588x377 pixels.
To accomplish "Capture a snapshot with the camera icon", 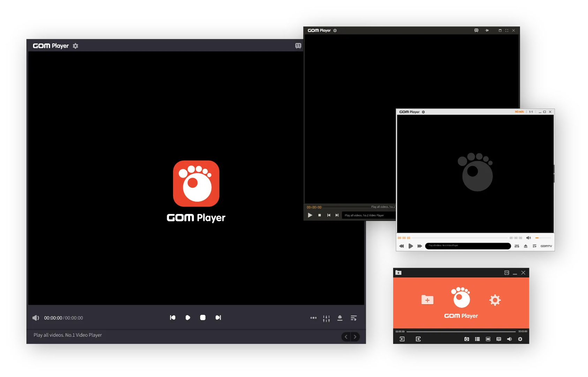I will pyautogui.click(x=467, y=339).
